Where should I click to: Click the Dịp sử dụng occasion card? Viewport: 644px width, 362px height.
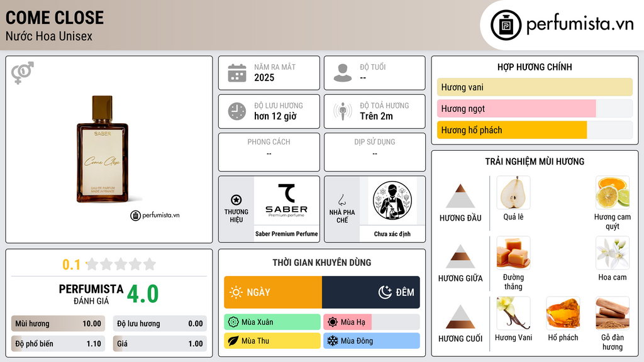pyautogui.click(x=375, y=152)
